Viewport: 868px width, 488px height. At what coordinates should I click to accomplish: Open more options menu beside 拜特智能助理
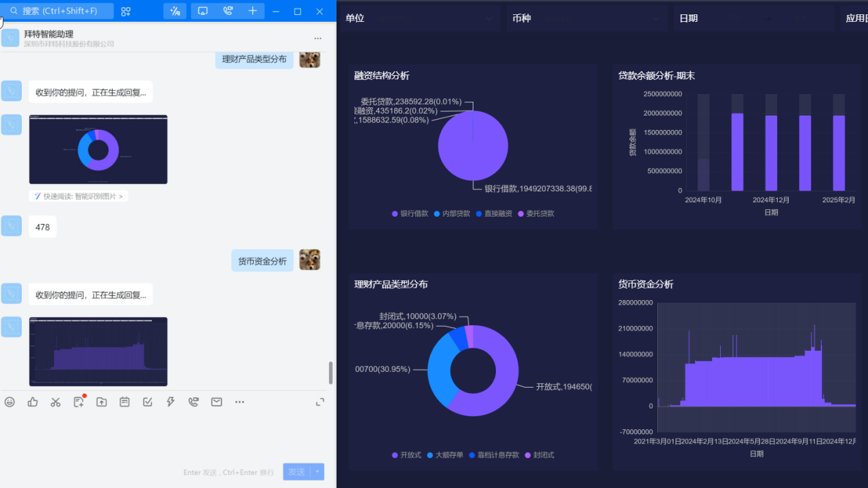pyautogui.click(x=317, y=38)
